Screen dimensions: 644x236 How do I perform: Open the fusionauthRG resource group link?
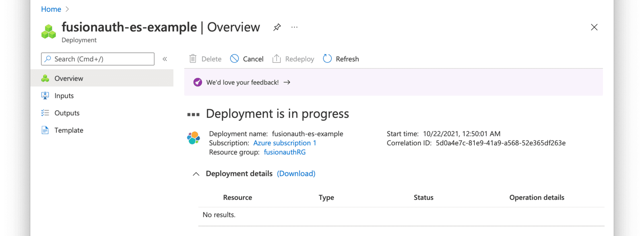(285, 152)
